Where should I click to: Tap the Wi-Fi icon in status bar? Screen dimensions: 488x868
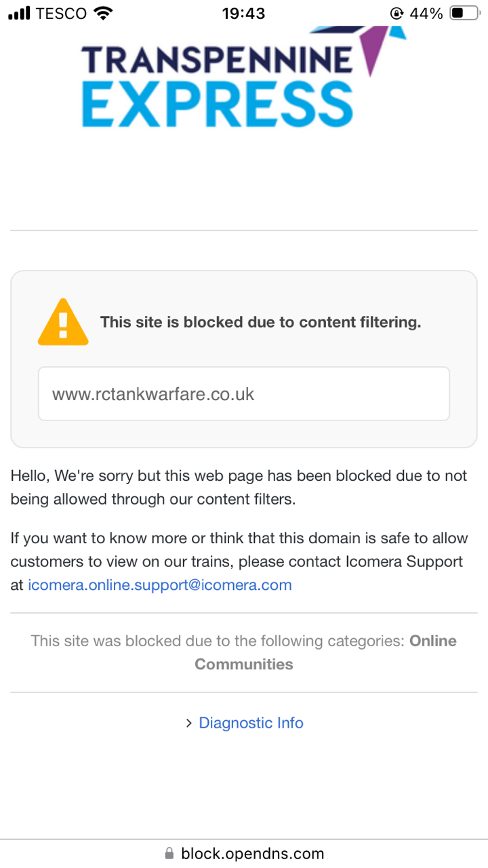click(x=103, y=13)
